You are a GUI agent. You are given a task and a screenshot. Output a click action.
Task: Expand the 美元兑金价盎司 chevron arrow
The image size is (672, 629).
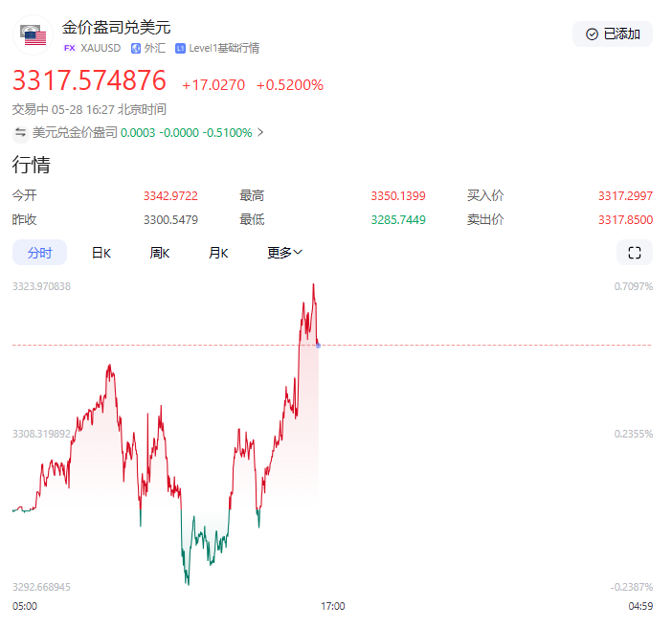click(261, 133)
